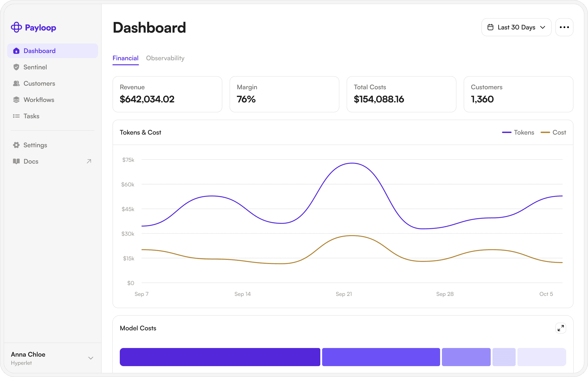Screen dimensions: 588x377
Task: Click the darkest purple Model Costs segment
Action: 220,357
